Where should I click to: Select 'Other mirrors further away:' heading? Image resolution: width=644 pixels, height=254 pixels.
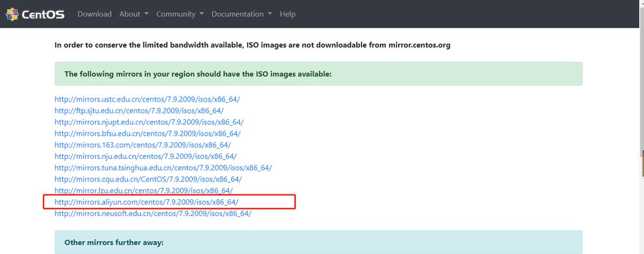pos(114,242)
